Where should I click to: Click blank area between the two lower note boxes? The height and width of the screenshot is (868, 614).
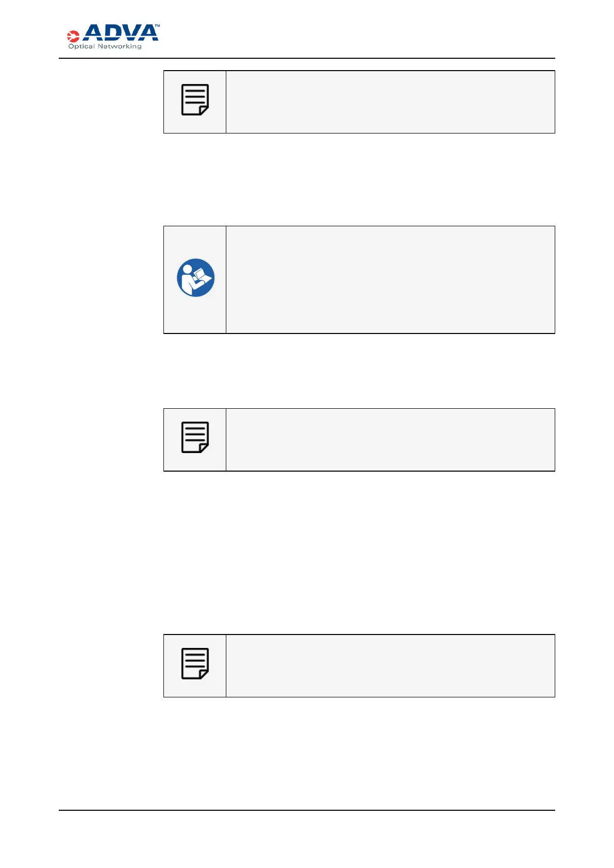359,553
